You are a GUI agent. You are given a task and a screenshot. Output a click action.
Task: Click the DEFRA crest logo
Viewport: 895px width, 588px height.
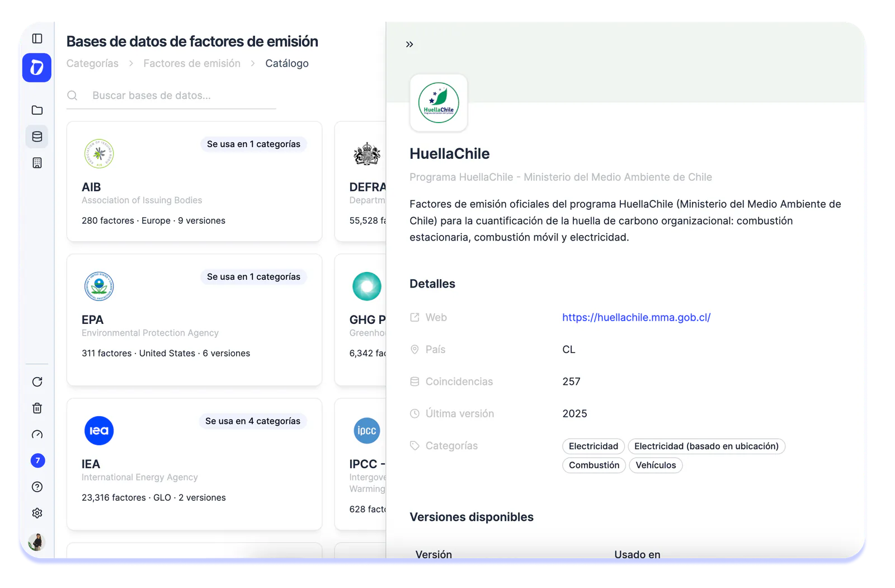tap(367, 154)
